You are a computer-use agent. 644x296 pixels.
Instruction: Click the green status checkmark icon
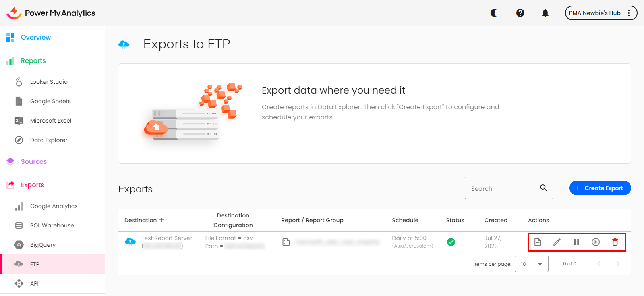451,242
